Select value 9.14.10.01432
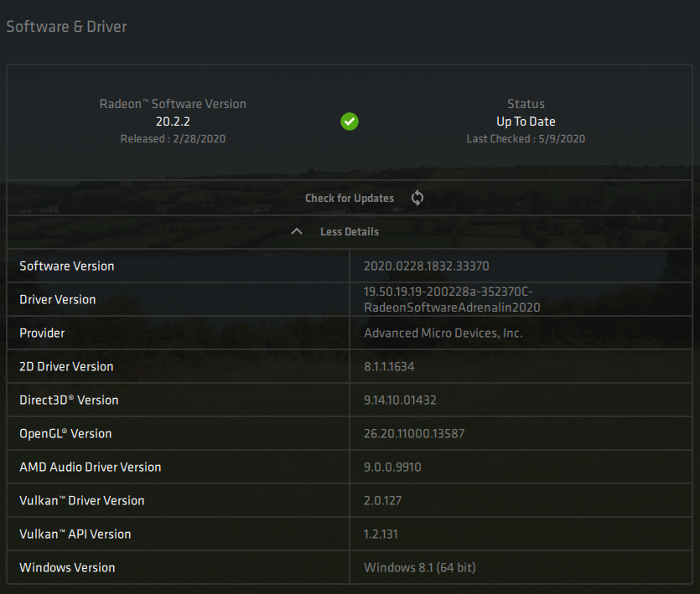Screen dimensions: 700x594 pyautogui.click(x=400, y=400)
